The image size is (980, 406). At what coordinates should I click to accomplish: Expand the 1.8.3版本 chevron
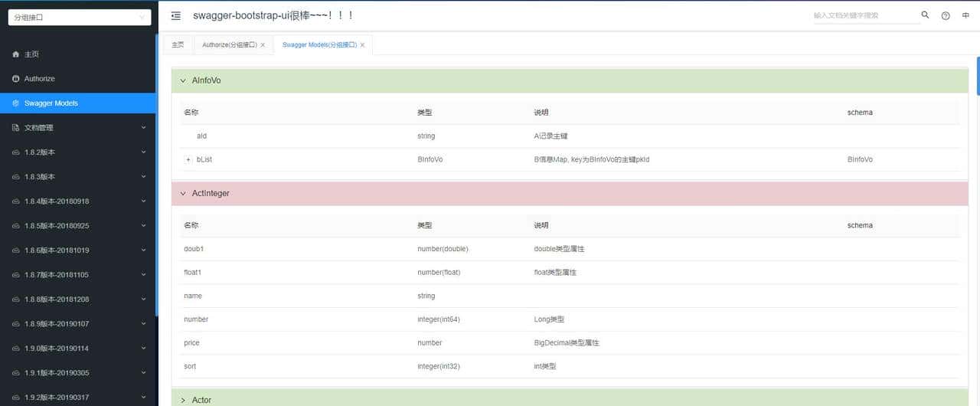click(x=143, y=177)
